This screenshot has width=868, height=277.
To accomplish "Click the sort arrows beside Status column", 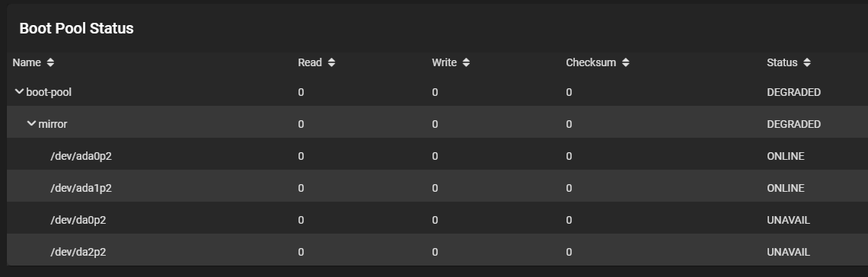I will pos(807,62).
